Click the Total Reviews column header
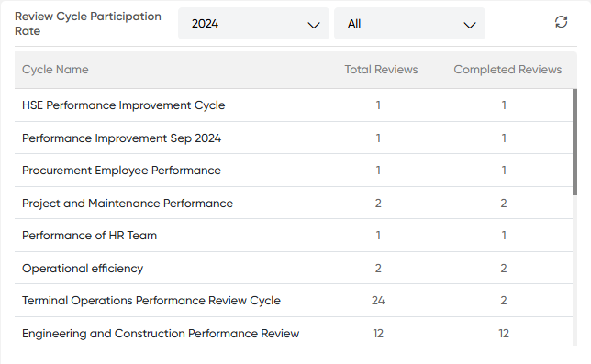Image resolution: width=591 pixels, height=364 pixels. point(381,70)
